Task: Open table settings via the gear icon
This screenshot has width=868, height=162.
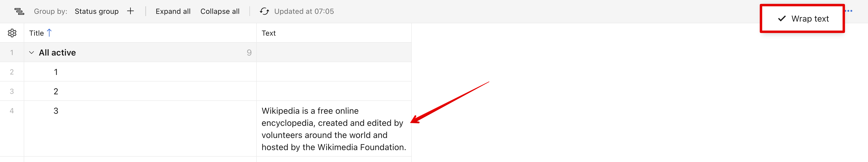Action: click(12, 33)
